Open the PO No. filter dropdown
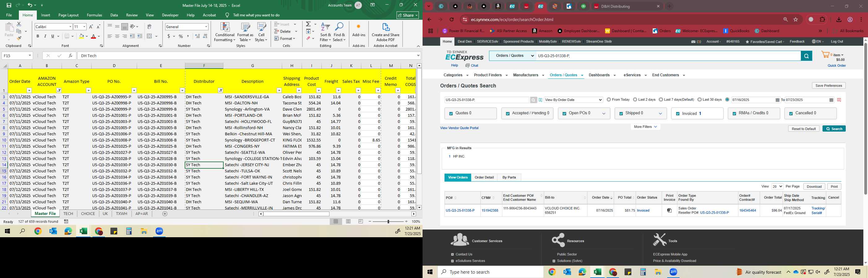The height and width of the screenshot is (278, 868). point(134,90)
